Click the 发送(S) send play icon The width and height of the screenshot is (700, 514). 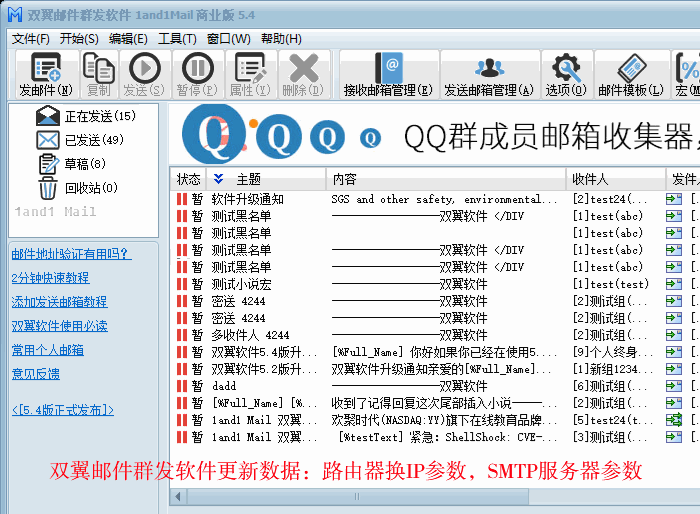[x=145, y=67]
